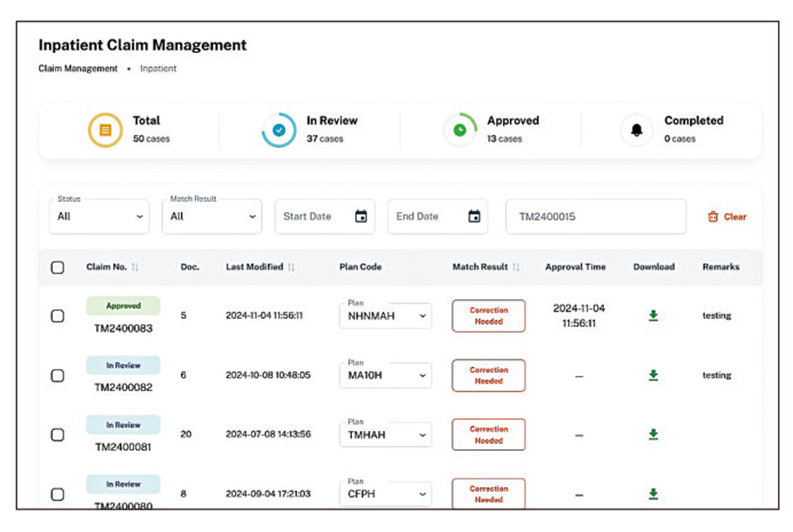Click the Completed bell icon
Viewport: 793px width, 532px height.
(x=637, y=130)
